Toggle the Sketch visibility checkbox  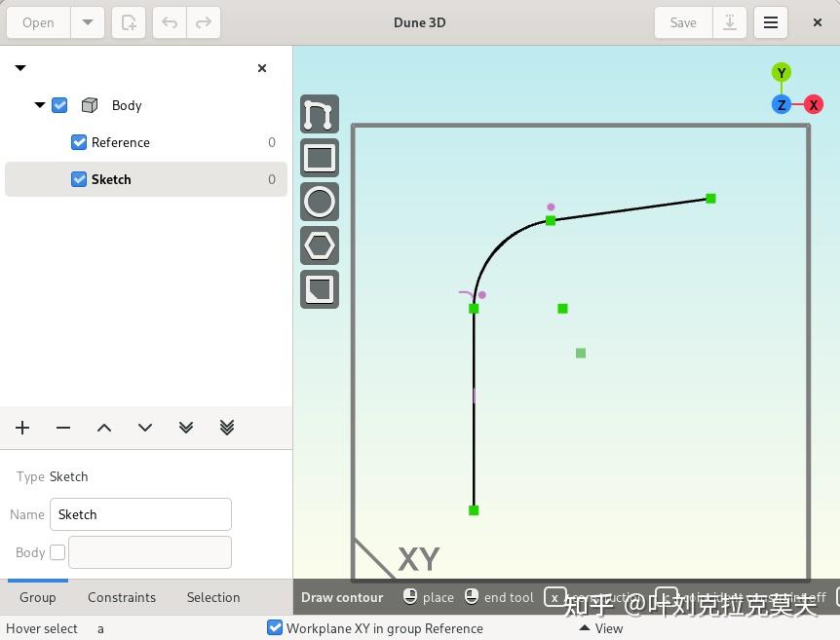tap(78, 179)
